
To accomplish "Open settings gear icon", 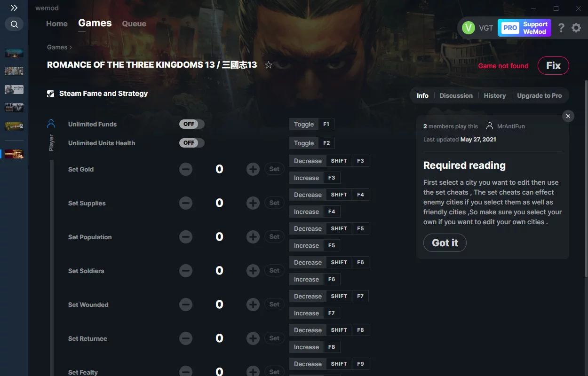I will coord(576,28).
